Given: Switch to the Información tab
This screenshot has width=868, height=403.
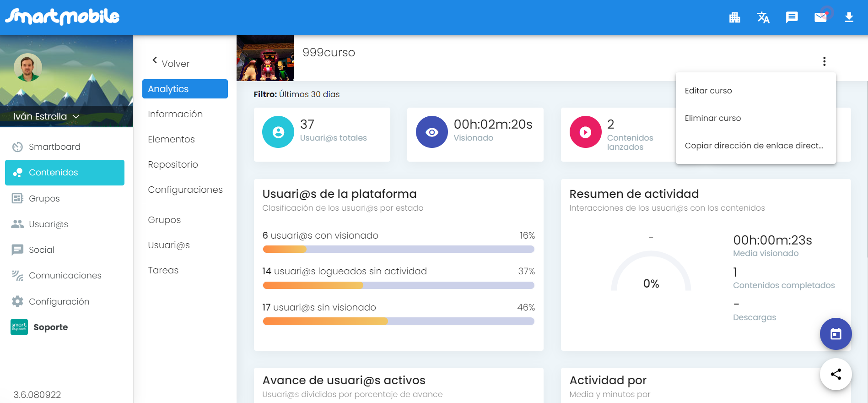Looking at the screenshot, I should pyautogui.click(x=175, y=114).
